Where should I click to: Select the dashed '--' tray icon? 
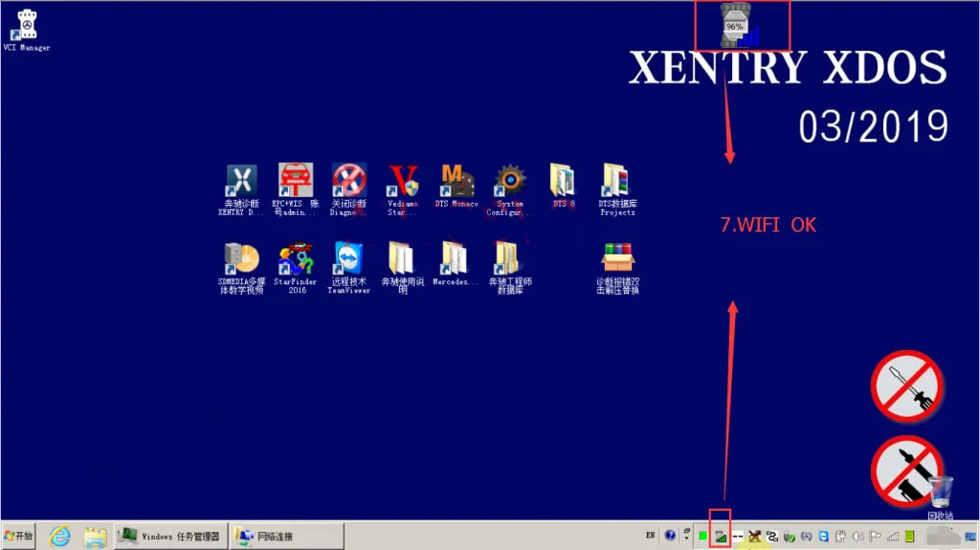(x=738, y=537)
